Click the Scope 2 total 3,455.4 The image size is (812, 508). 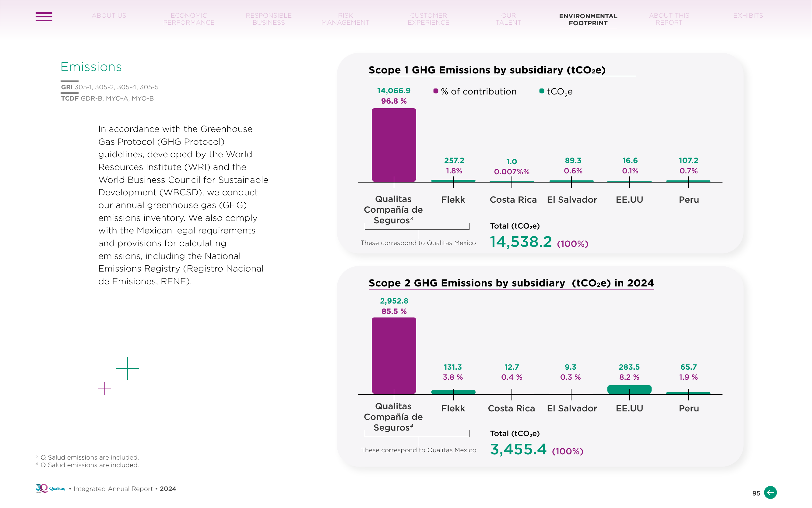(518, 449)
